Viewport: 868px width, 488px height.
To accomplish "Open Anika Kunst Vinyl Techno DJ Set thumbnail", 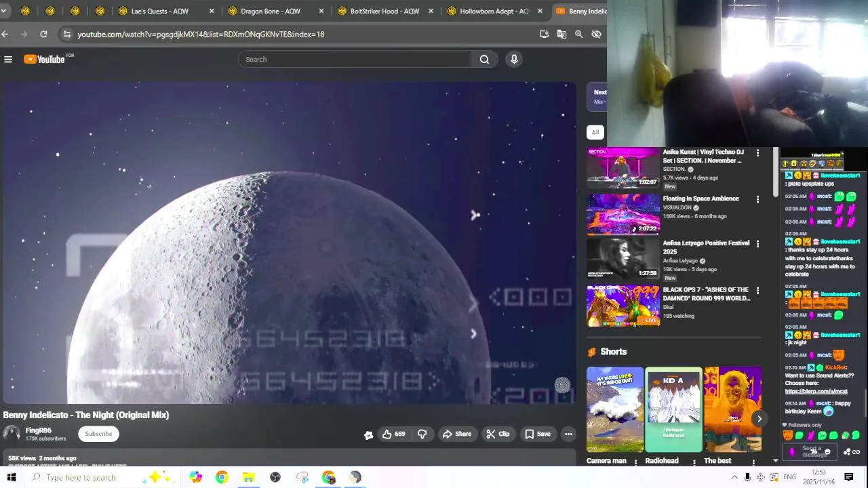I will pyautogui.click(x=623, y=167).
